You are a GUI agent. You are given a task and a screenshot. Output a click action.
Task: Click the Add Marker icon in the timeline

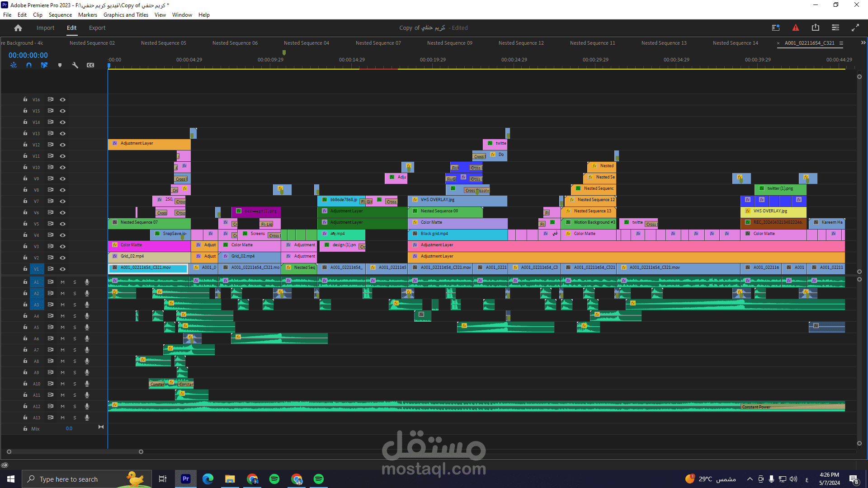(x=60, y=65)
